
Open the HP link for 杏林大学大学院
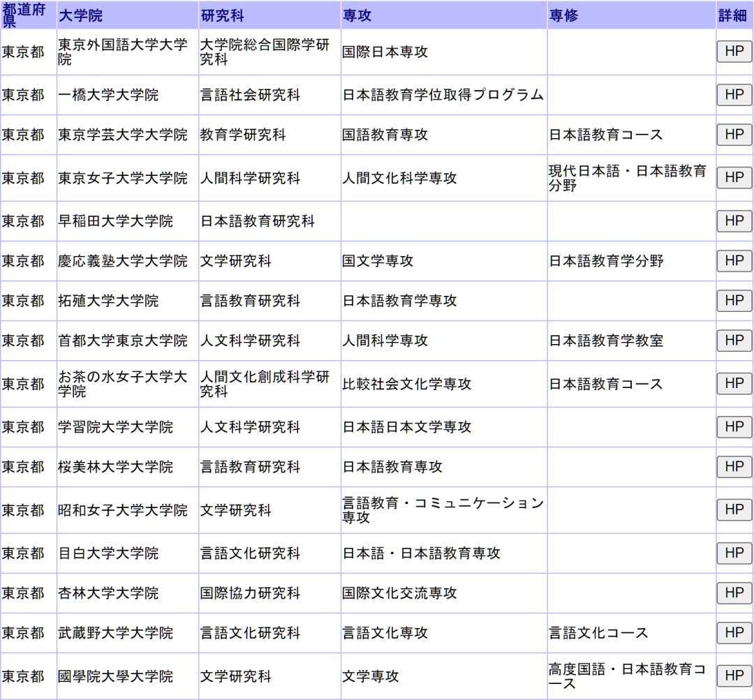[734, 593]
